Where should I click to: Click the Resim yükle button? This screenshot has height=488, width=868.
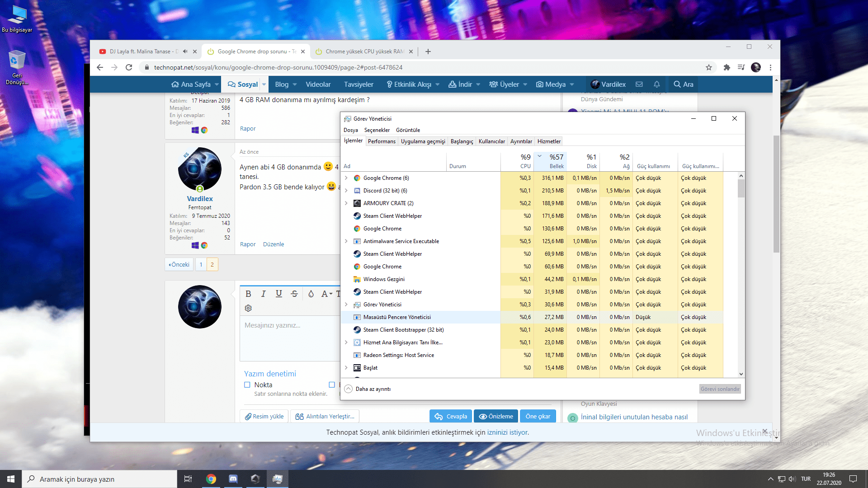point(264,417)
